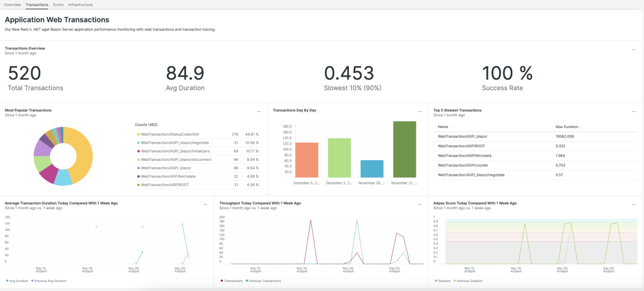Screen dimensions: 644x291
Task: Open Transactions Day By Day ellipsis menu
Action: pos(419,111)
